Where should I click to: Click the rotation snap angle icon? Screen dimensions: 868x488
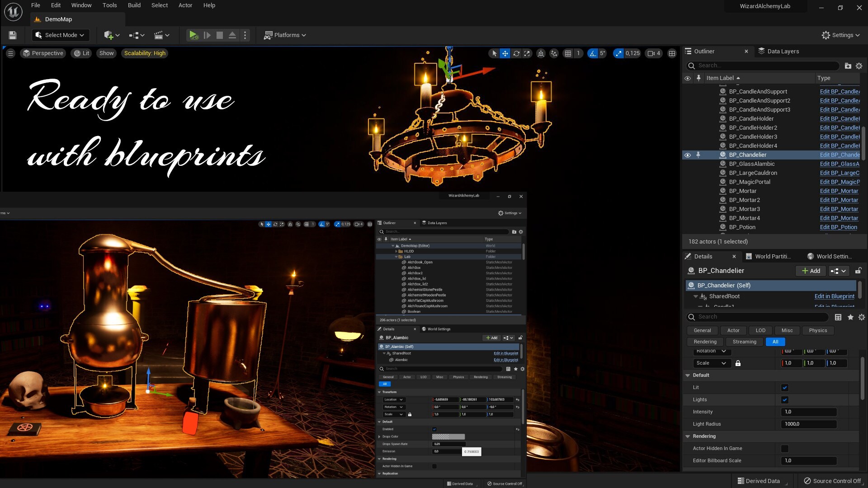(592, 53)
